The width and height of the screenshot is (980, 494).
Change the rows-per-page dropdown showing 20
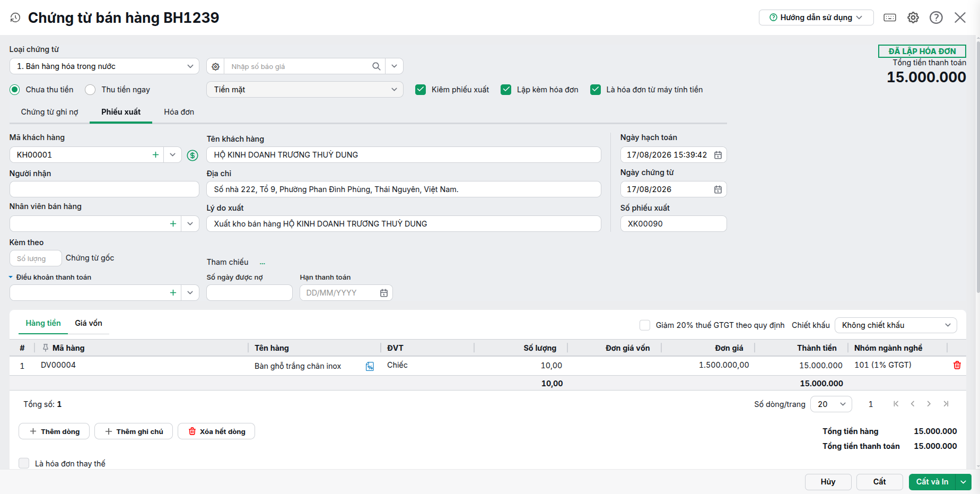coord(831,404)
